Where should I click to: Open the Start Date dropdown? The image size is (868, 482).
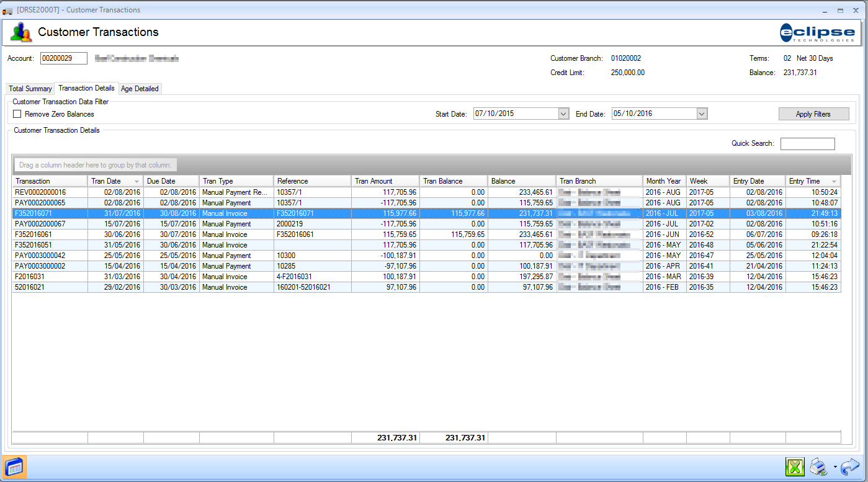pos(563,114)
